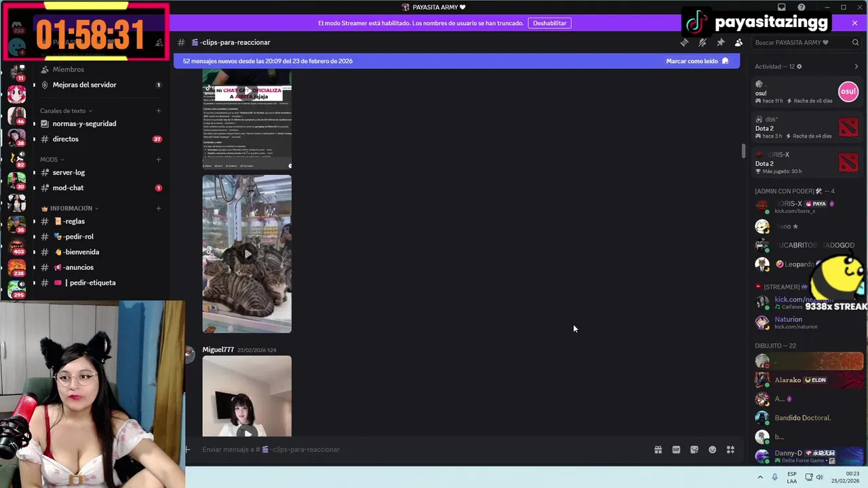Select the server icon with badge 403
The width and height of the screenshot is (868, 488).
[16, 245]
